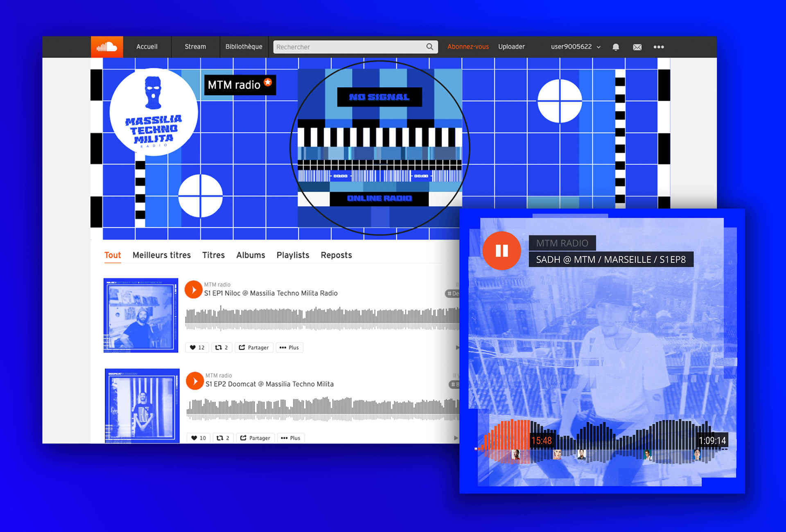Pause the SADH @ MTM track
The image size is (786, 532).
point(501,250)
